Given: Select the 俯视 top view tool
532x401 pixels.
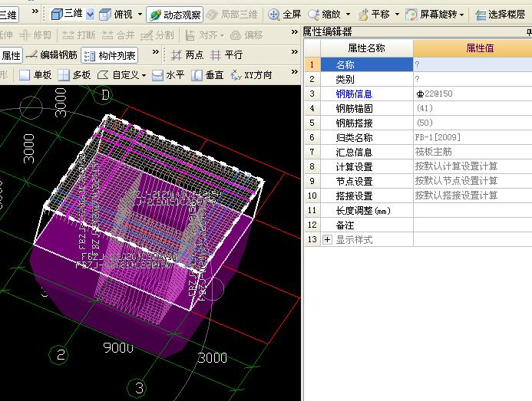Looking at the screenshot, I should 116,15.
